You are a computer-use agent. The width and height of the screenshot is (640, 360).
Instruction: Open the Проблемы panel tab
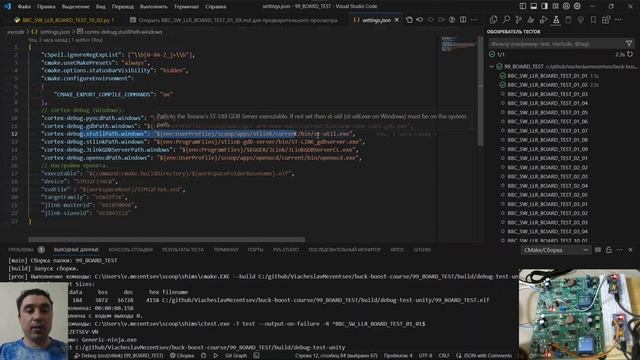click(21, 249)
